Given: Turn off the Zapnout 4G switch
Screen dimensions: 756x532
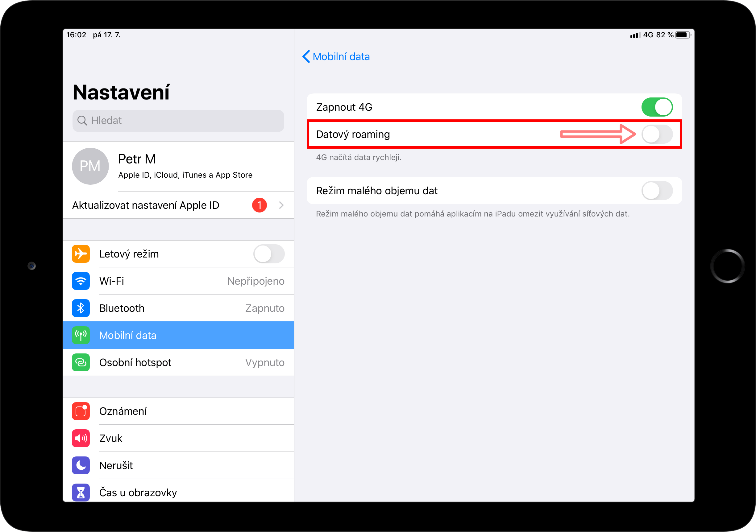Looking at the screenshot, I should [657, 107].
